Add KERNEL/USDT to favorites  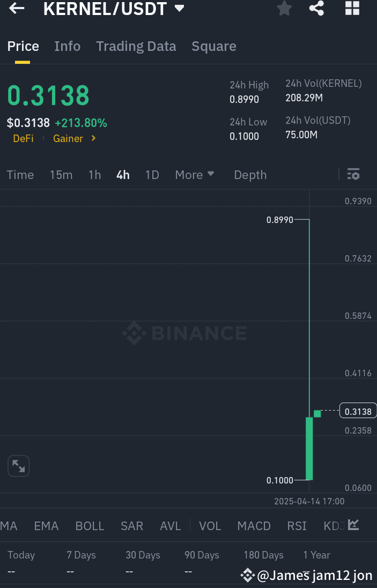click(284, 9)
